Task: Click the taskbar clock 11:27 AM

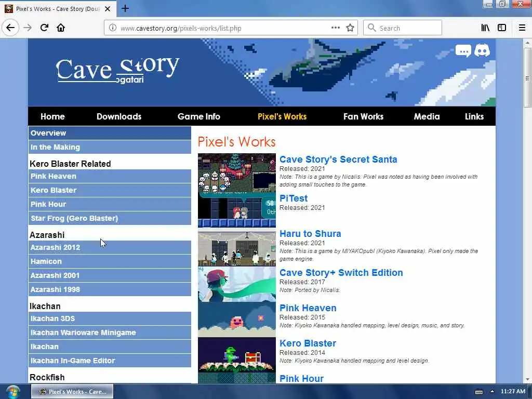Action: click(x=513, y=392)
